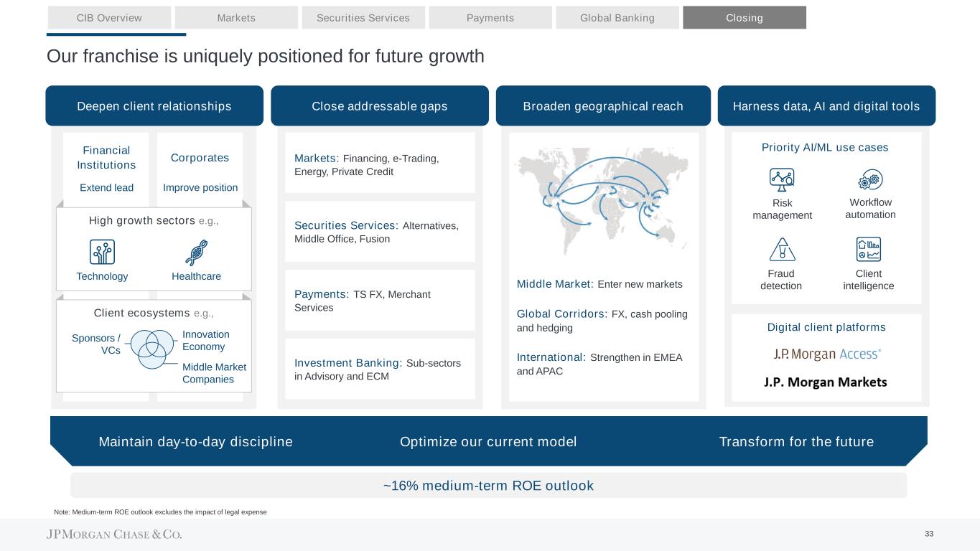The height and width of the screenshot is (551, 980).
Task: Click the client ecosystems Venn diagram
Action: tap(151, 348)
